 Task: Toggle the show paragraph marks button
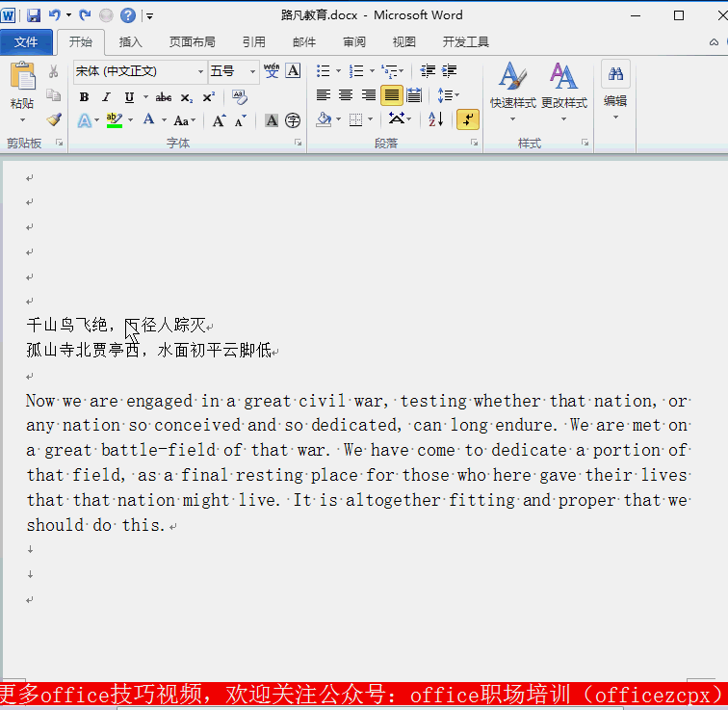pyautogui.click(x=467, y=119)
